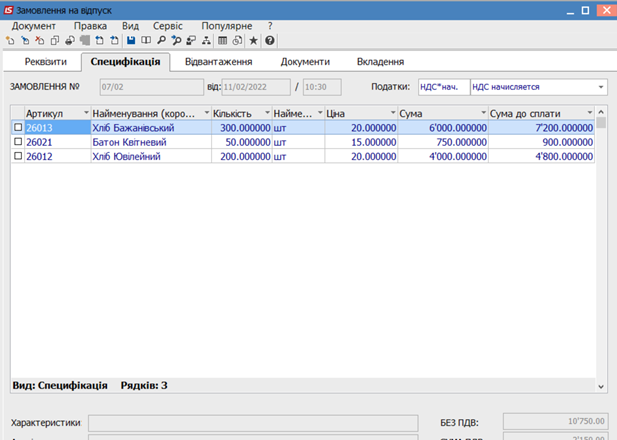The width and height of the screenshot is (617, 440).
Task: Open the Сума до сплати column filter arrow
Action: tap(589, 113)
